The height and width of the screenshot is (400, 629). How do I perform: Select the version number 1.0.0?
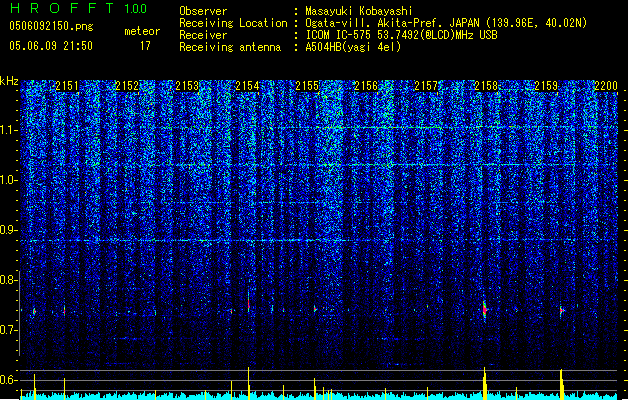136,9
